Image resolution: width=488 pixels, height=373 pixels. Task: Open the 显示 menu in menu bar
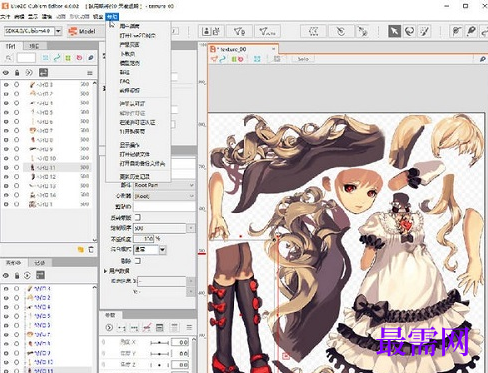pyautogui.click(x=33, y=16)
